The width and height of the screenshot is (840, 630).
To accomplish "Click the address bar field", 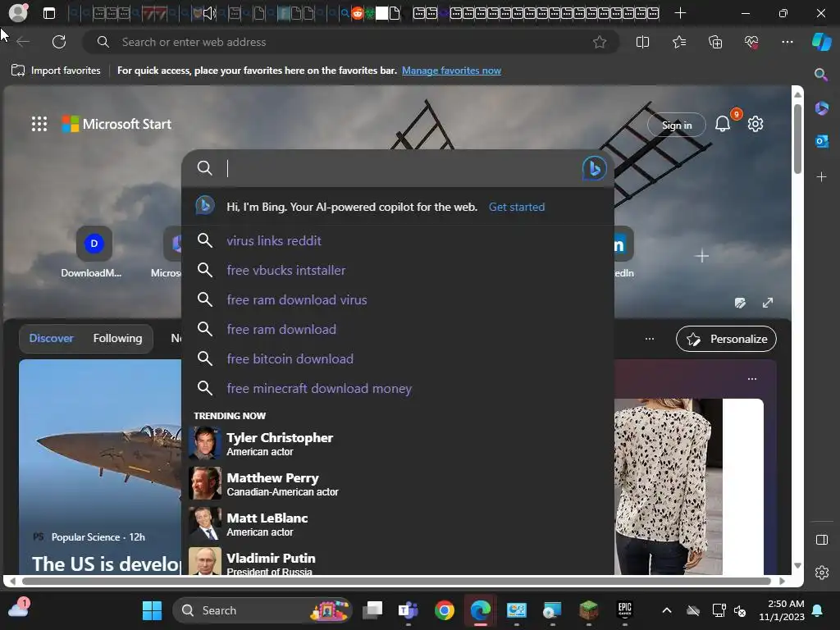I will (351, 42).
